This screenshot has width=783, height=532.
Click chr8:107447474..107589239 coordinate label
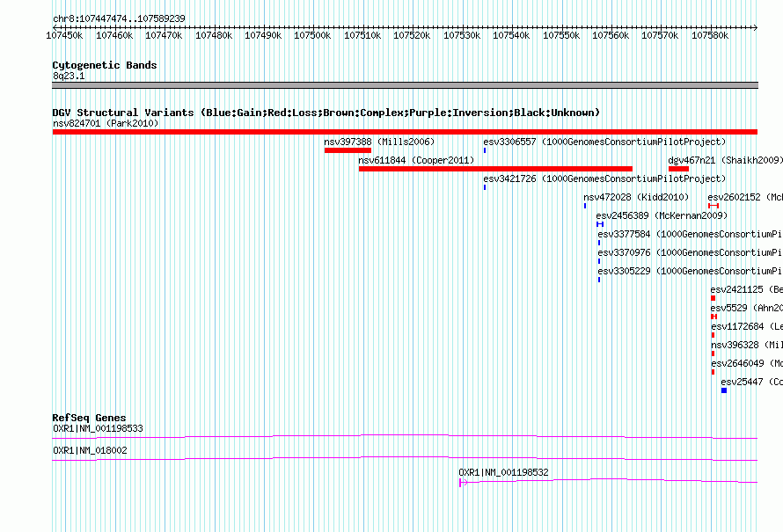pos(119,18)
